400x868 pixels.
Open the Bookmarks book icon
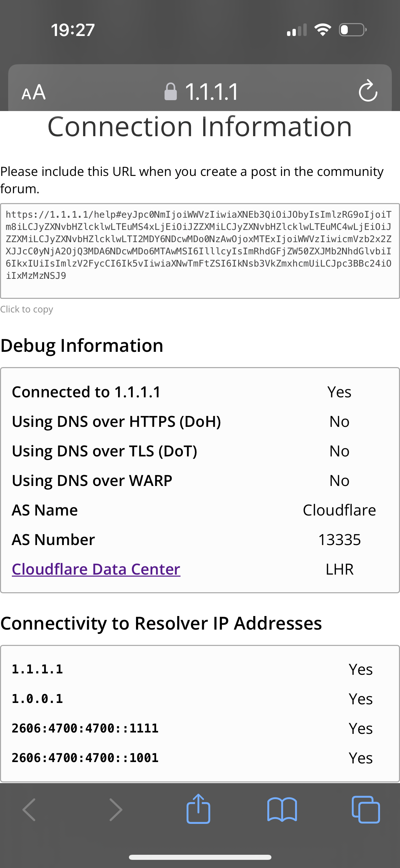282,810
